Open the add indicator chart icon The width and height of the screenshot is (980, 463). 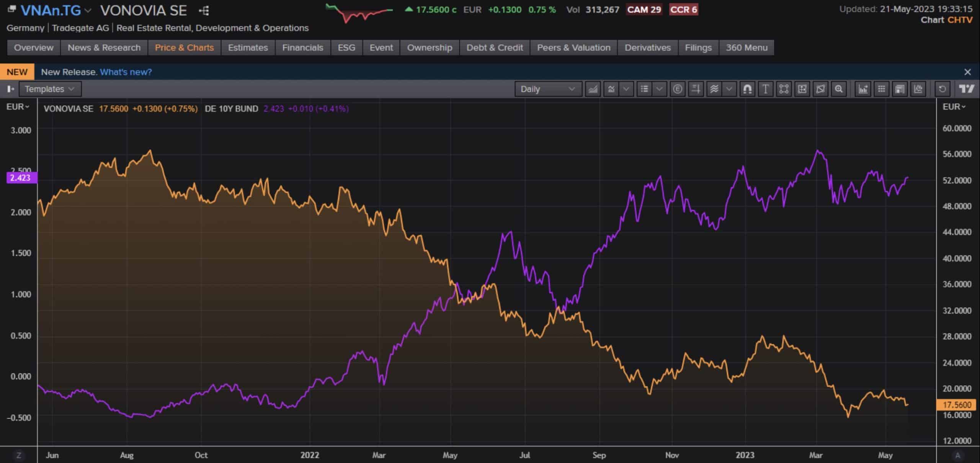pos(611,89)
